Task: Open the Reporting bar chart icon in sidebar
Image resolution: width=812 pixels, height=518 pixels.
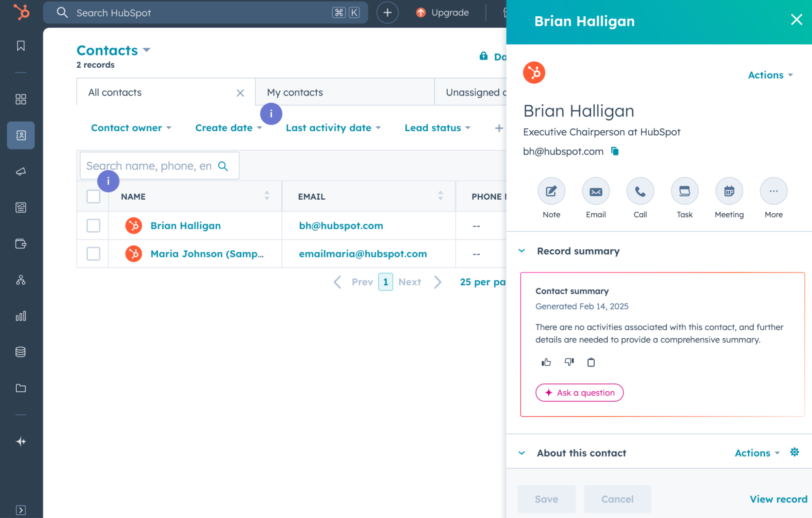Action: tap(21, 316)
